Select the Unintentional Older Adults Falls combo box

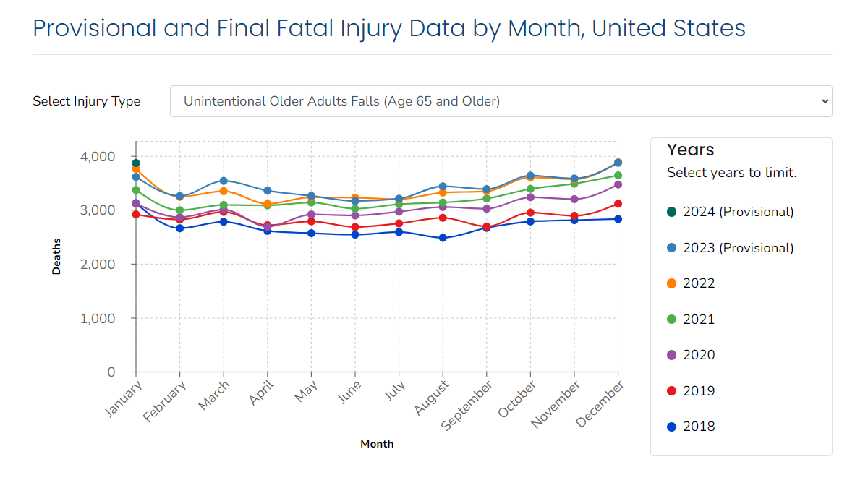click(501, 101)
